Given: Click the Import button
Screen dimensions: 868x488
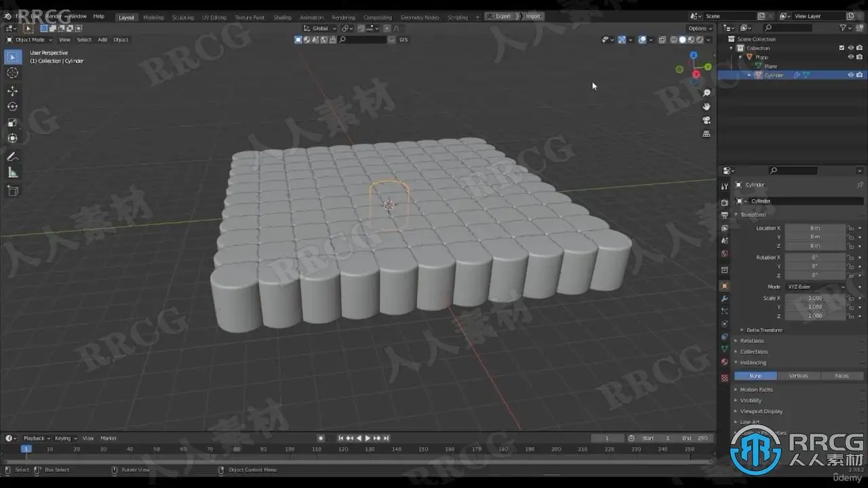Looking at the screenshot, I should pyautogui.click(x=534, y=16).
